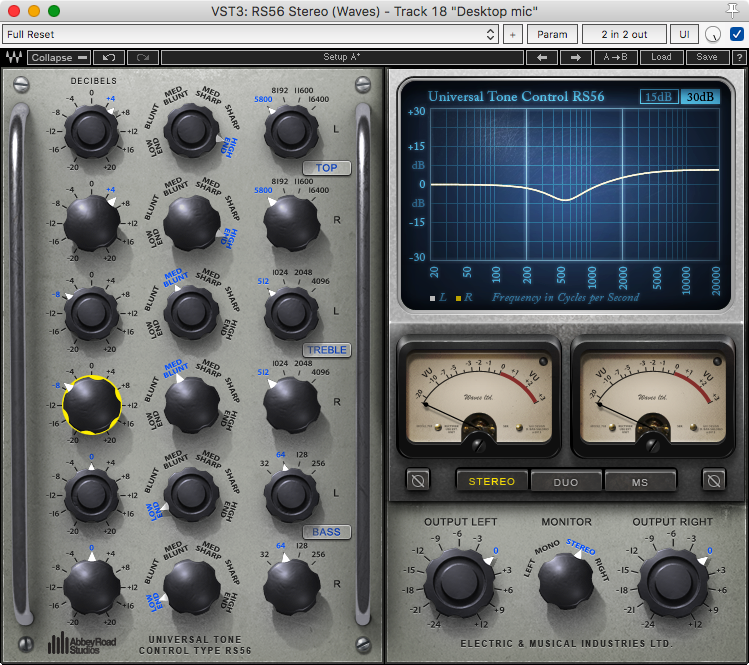
Task: Go to next preset with right arrow
Action: pyautogui.click(x=575, y=57)
